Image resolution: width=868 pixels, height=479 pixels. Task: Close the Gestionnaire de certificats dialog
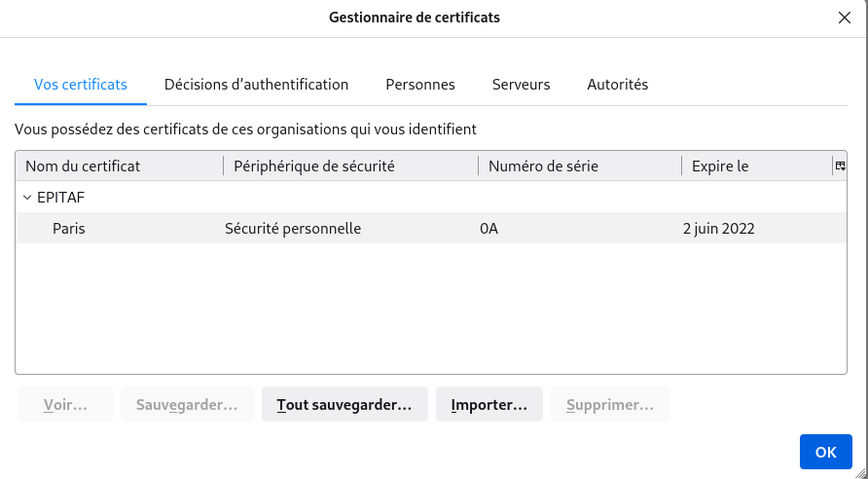[844, 18]
